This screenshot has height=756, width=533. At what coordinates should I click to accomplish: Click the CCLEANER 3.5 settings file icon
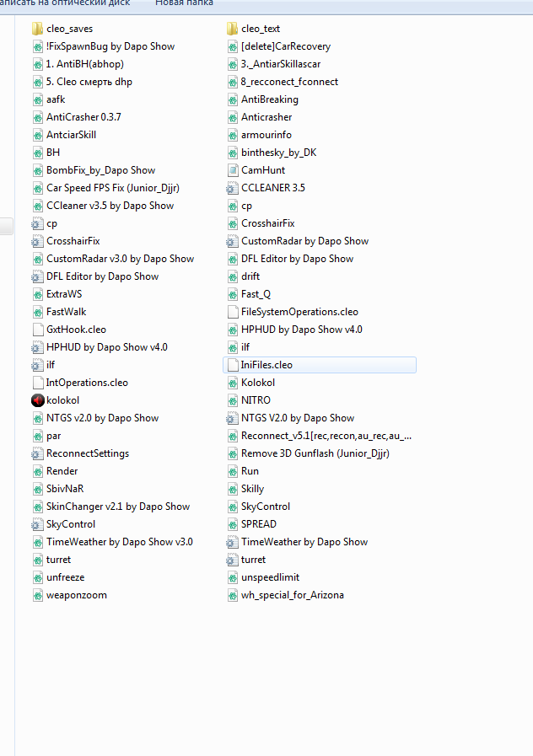click(x=233, y=188)
